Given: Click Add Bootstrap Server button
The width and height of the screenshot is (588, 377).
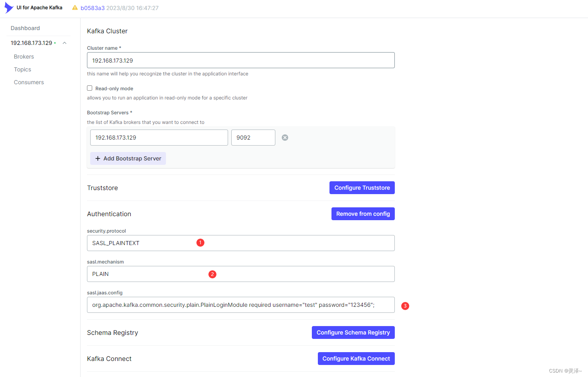Looking at the screenshot, I should pos(128,158).
